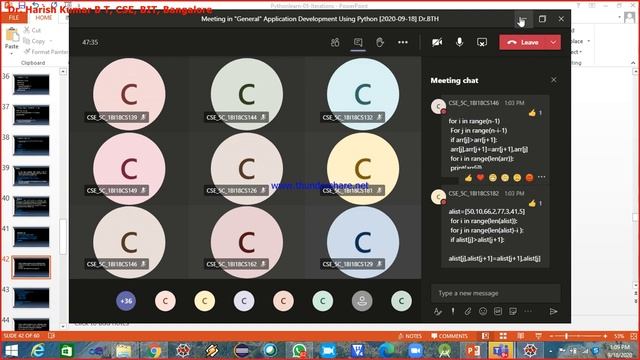640x360 pixels.
Task: Click Paste in PowerPoint clipboard group
Action: [x=12, y=39]
